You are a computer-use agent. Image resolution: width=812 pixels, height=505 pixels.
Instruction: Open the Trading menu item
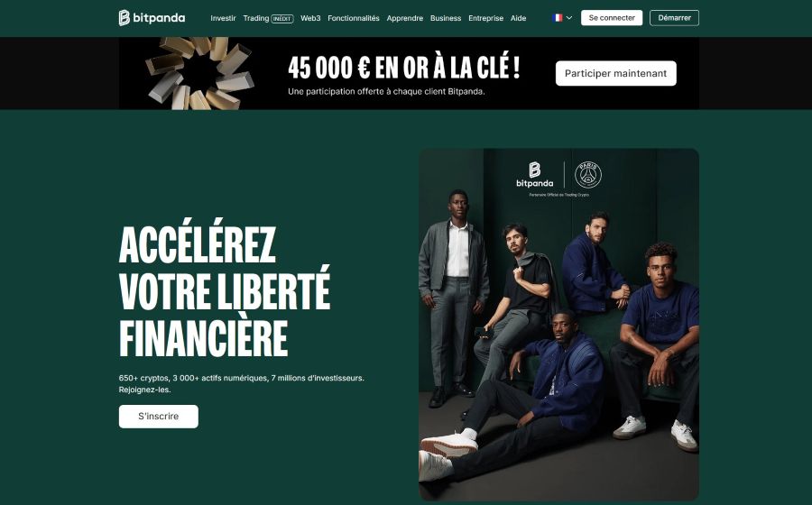click(x=256, y=18)
